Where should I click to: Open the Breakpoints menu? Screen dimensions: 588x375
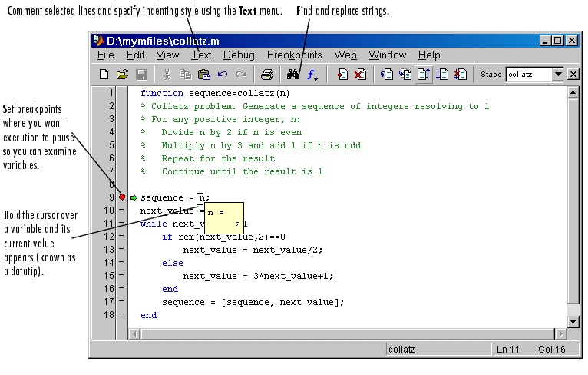(294, 55)
